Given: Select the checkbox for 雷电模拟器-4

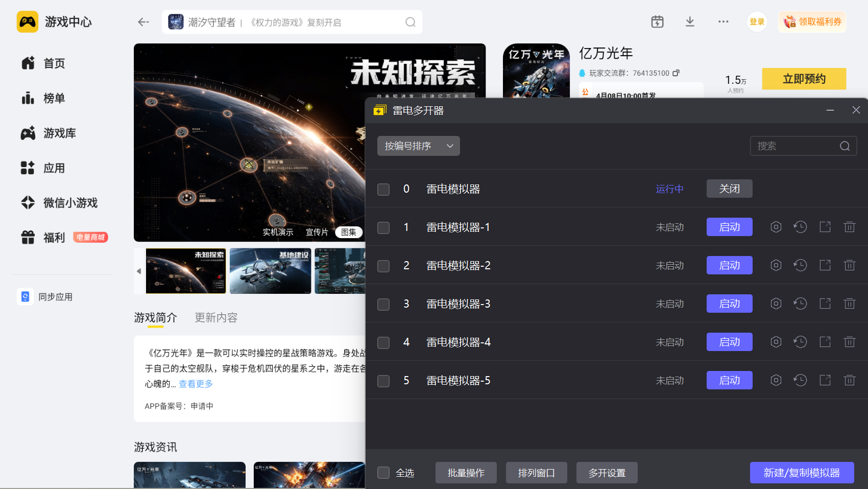Looking at the screenshot, I should coord(383,342).
